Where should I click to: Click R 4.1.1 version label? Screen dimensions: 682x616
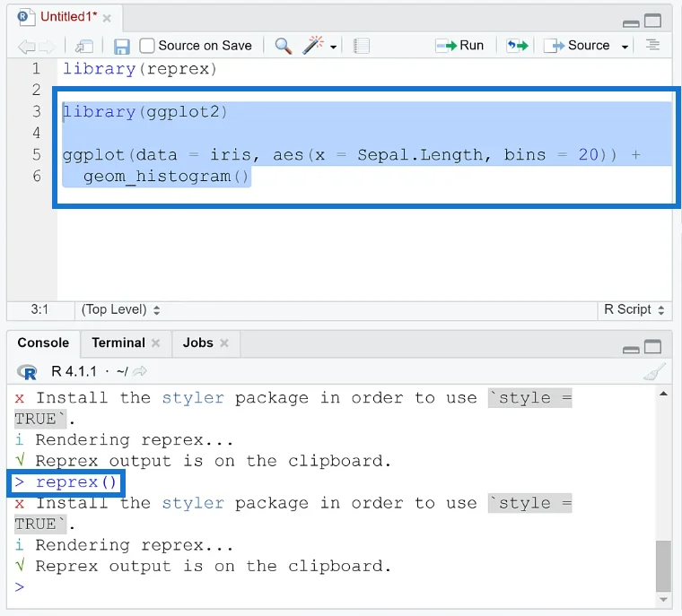pos(74,372)
